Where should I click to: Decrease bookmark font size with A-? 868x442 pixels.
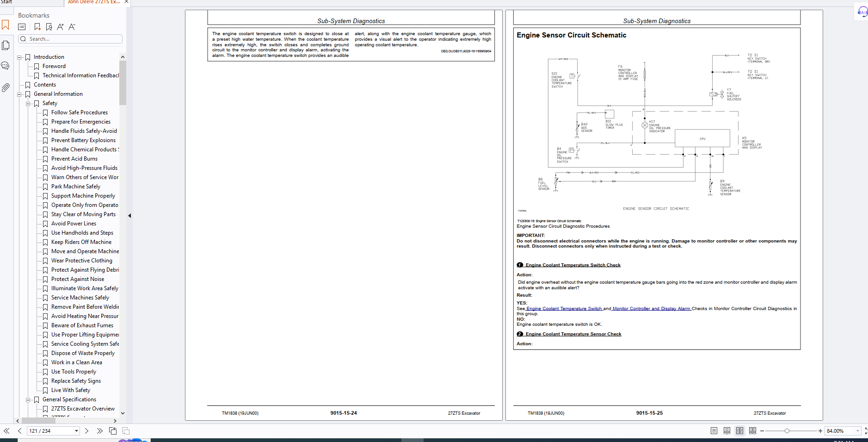pos(72,27)
